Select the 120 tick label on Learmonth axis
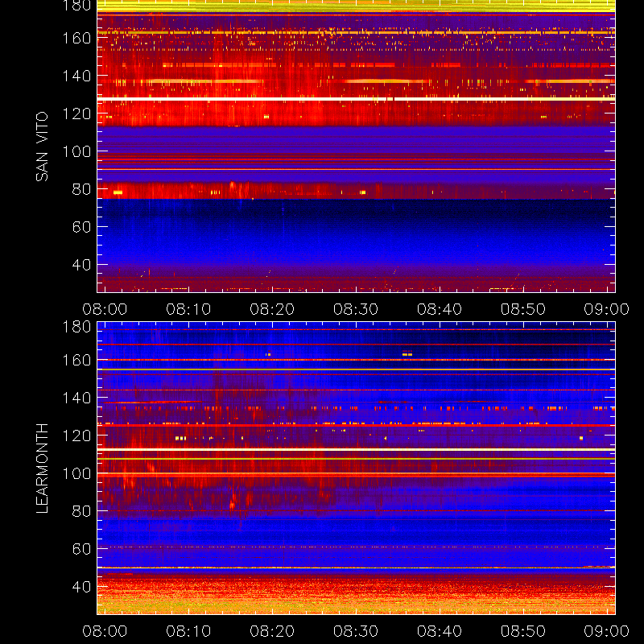Viewport: 644px width, 644px height. pos(76,436)
